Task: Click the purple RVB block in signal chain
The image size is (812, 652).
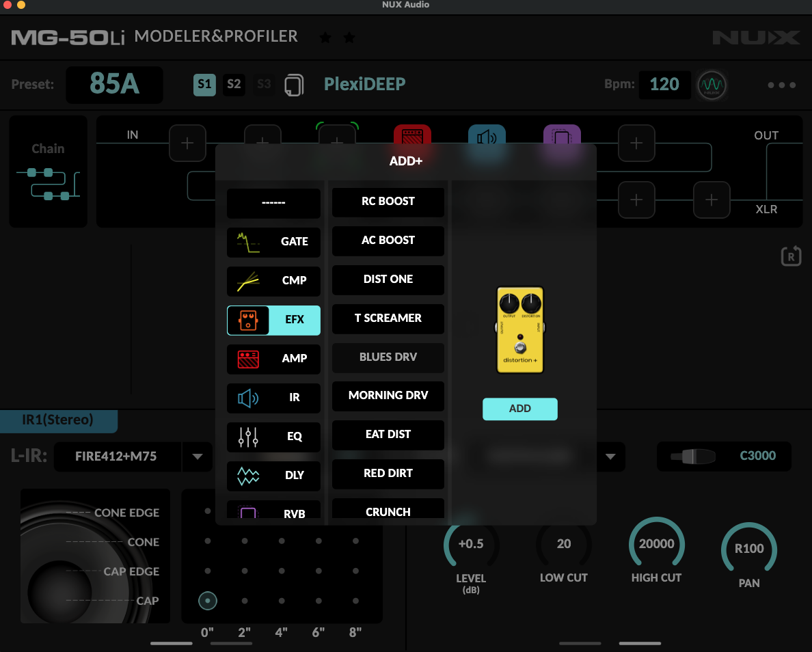Action: click(562, 135)
